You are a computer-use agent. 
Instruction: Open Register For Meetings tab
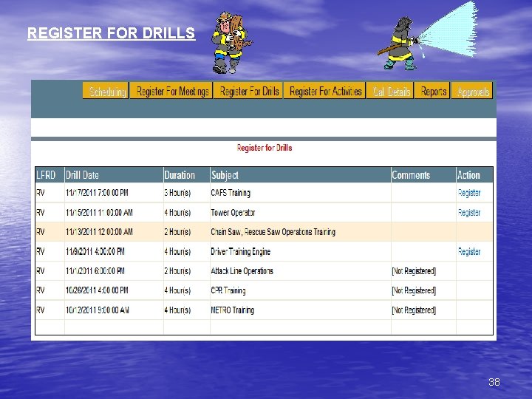tap(171, 91)
